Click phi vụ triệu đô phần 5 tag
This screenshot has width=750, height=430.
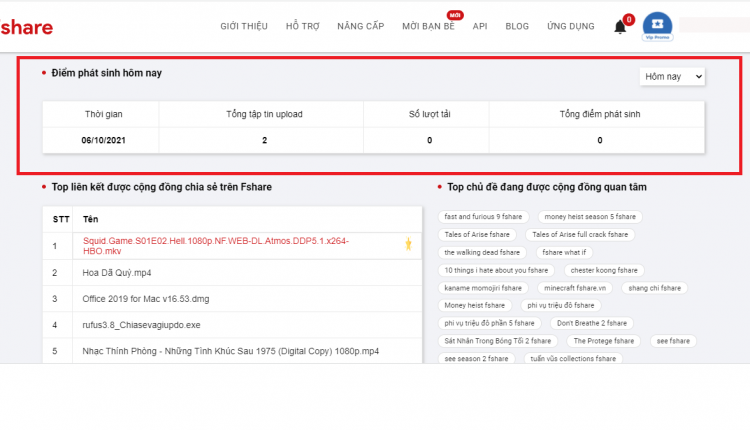pyautogui.click(x=489, y=323)
